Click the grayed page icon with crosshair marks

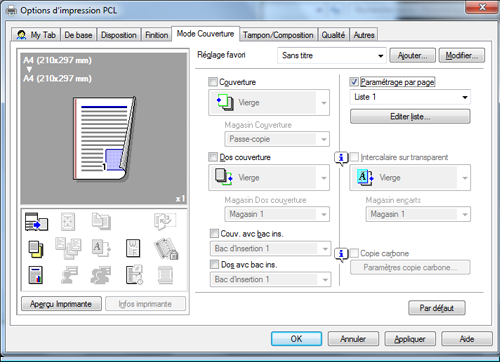[68, 222]
